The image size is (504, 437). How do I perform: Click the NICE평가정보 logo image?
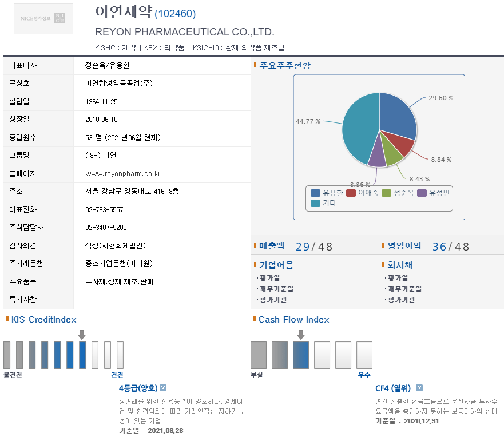pos(43,19)
